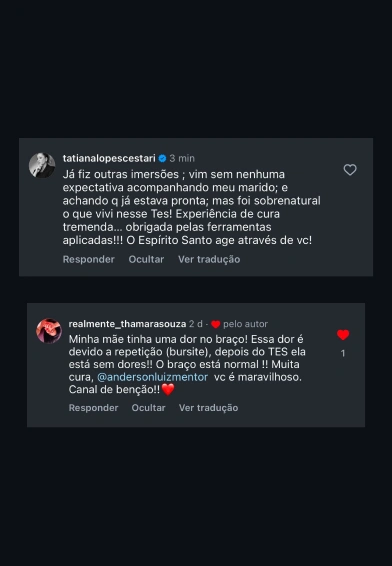The height and width of the screenshot is (566, 392).
Task: Open the username realmente_thamarasouza
Action: [x=127, y=324]
